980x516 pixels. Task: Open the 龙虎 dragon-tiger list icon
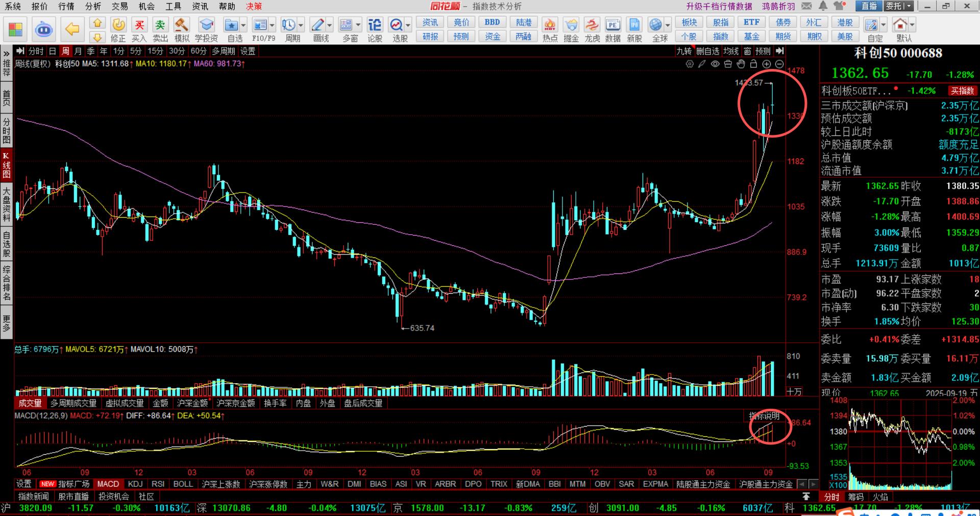pyautogui.click(x=592, y=29)
